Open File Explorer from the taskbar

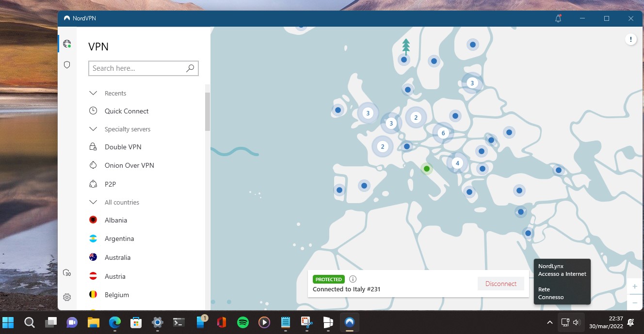(x=94, y=322)
